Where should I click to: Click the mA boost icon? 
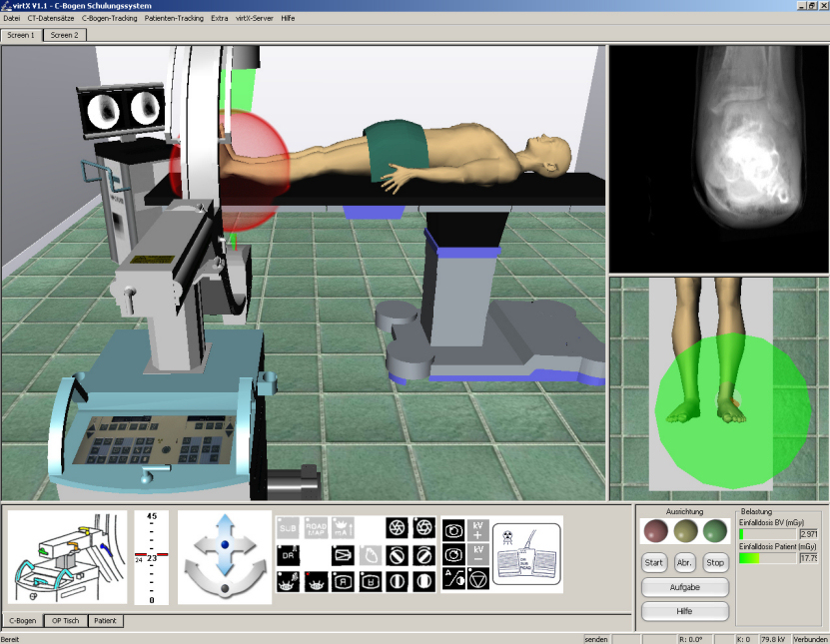click(343, 528)
